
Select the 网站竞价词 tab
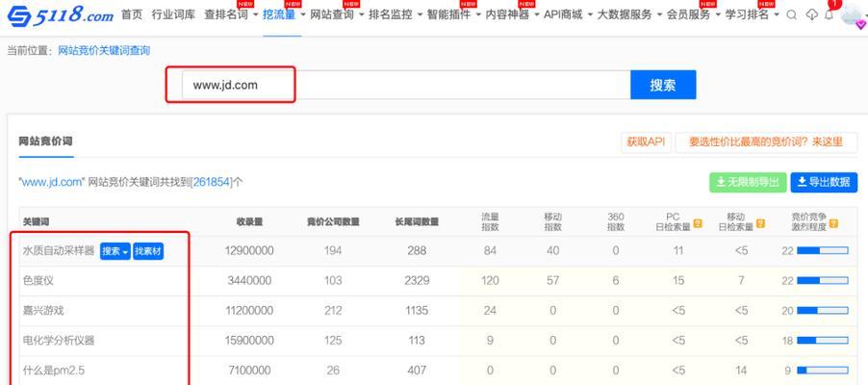[45, 141]
